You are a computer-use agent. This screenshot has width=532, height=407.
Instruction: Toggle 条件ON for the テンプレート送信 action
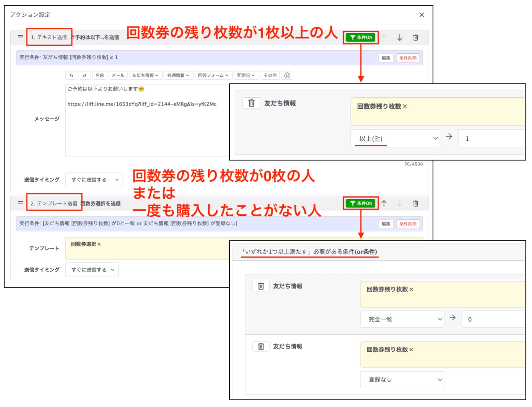point(361,203)
